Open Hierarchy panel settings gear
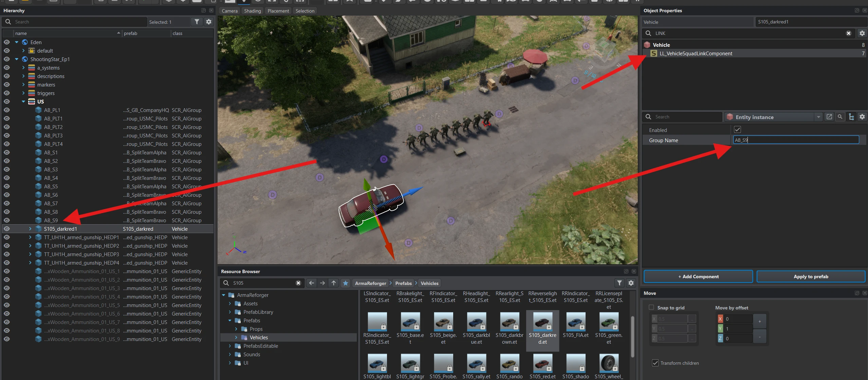This screenshot has height=380, width=868. (209, 22)
